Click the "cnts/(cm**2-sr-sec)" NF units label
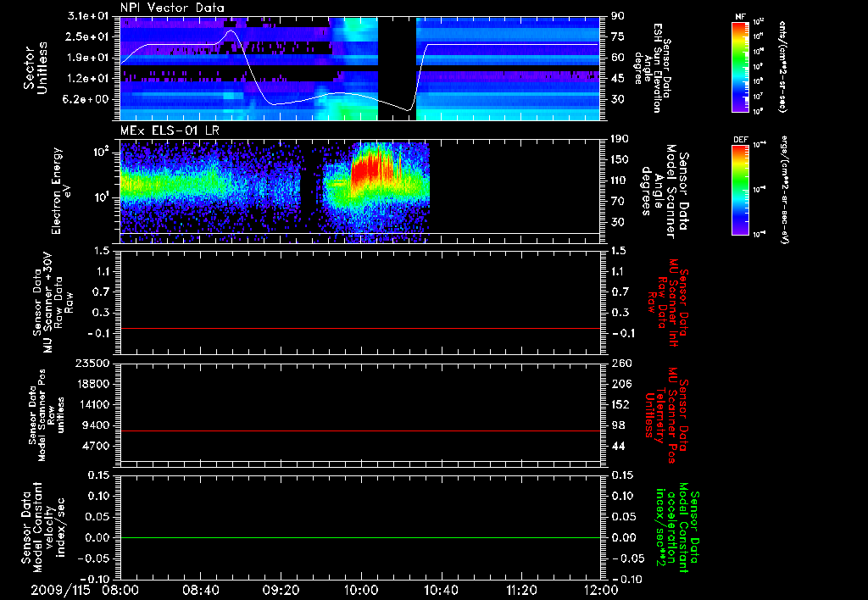 pos(782,66)
